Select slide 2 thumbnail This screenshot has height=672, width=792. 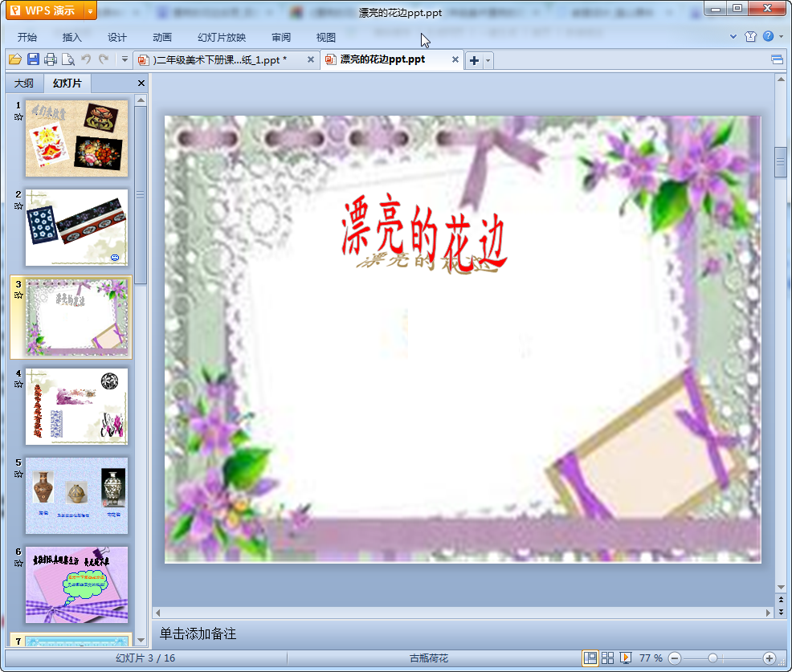pyautogui.click(x=76, y=228)
